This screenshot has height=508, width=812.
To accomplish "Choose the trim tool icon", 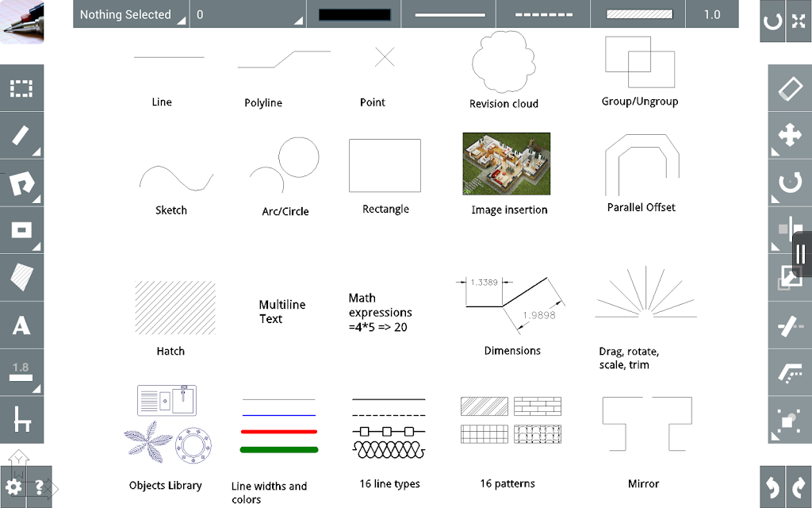I will pos(790,325).
